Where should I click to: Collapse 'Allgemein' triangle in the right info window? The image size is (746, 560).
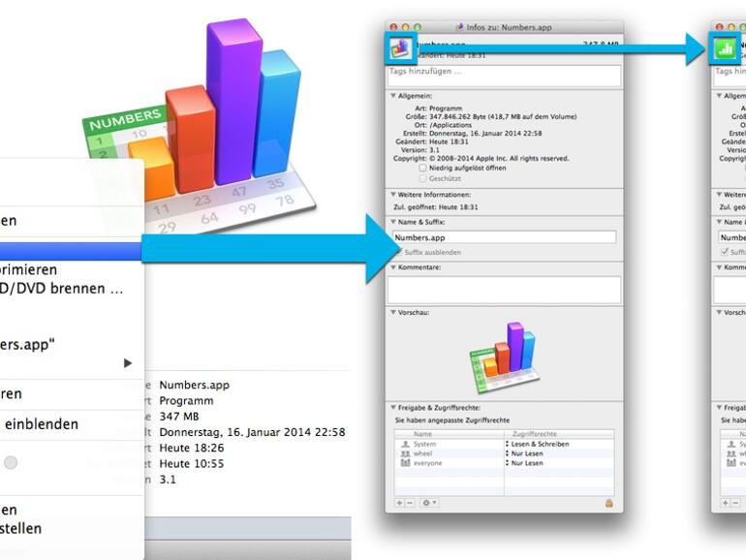(719, 96)
